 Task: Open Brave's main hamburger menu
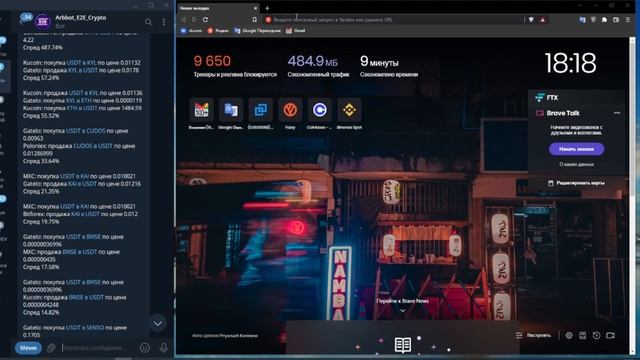pos(628,20)
